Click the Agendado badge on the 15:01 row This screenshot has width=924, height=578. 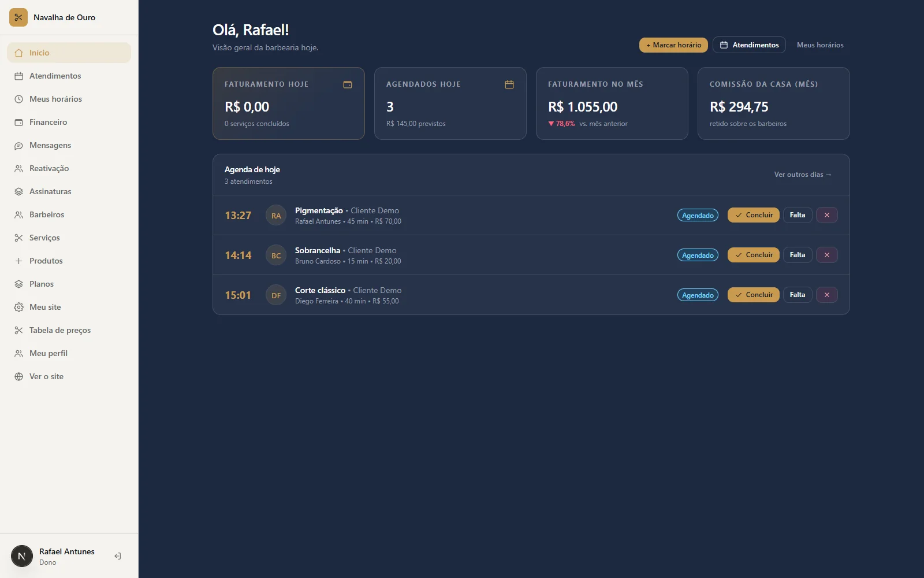[x=698, y=295]
